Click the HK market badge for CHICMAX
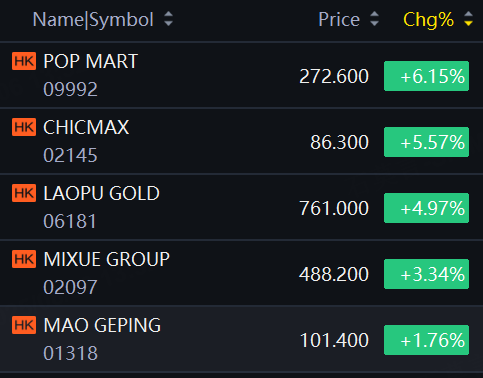483x378 pixels. 24,127
